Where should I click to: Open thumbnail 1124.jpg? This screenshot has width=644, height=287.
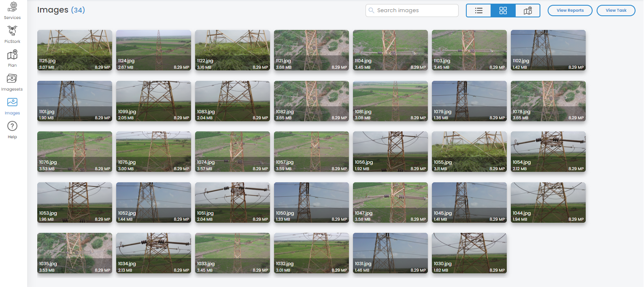click(153, 50)
